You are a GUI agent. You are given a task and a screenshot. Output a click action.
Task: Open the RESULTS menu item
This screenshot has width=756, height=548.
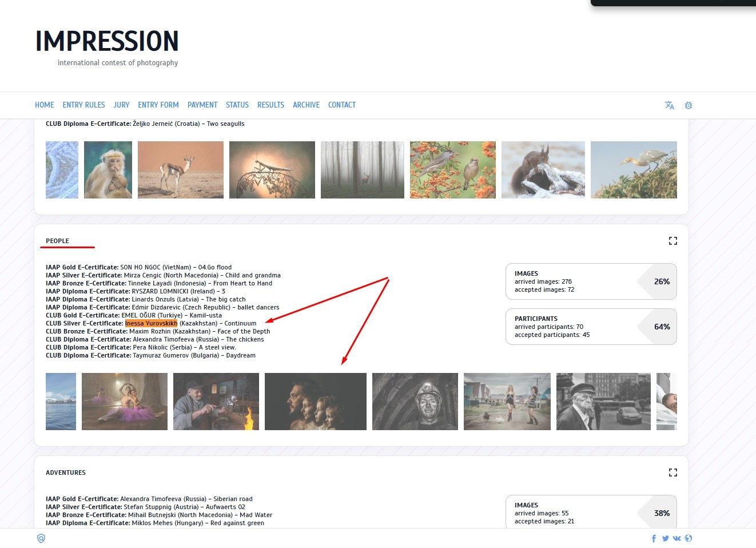(x=270, y=105)
